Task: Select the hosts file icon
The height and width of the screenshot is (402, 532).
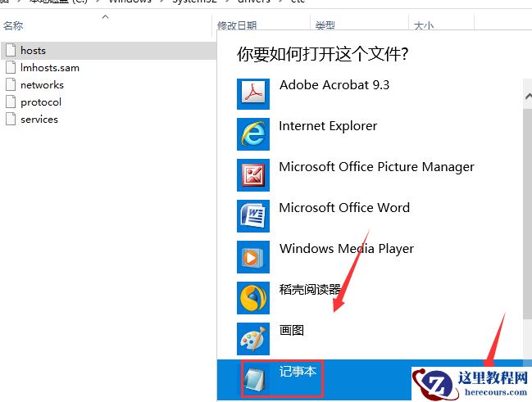Action: click(x=11, y=50)
